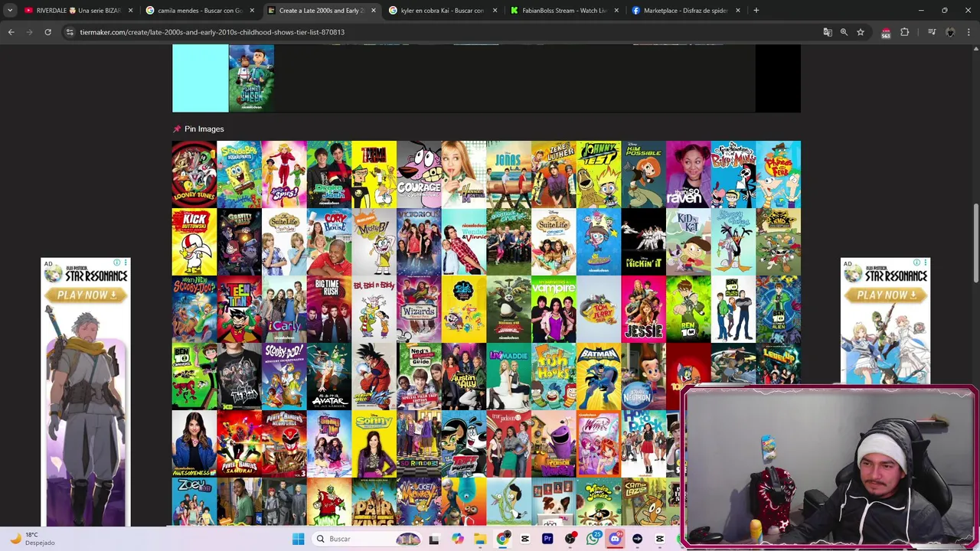Bookmark this page with the star
This screenshot has height=551, width=980.
(x=861, y=32)
